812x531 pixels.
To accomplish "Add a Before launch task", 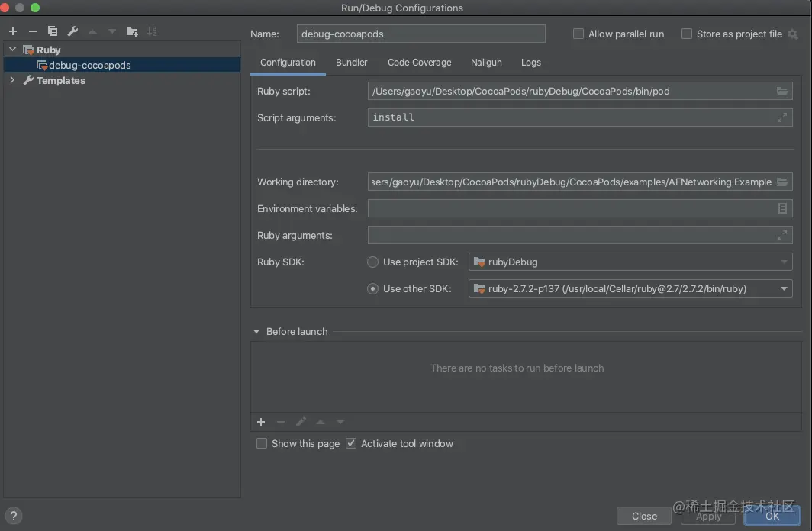I will coord(261,422).
